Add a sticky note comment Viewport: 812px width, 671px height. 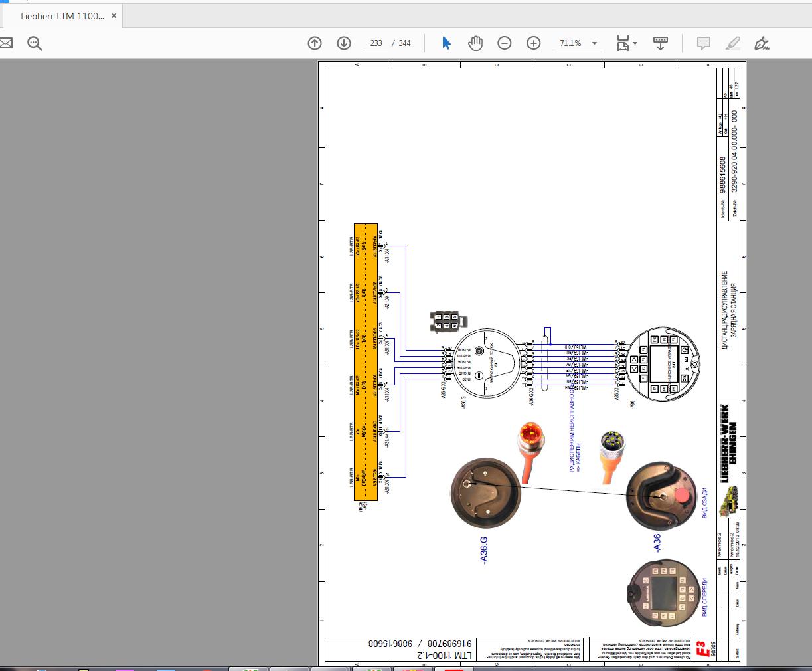coord(702,43)
